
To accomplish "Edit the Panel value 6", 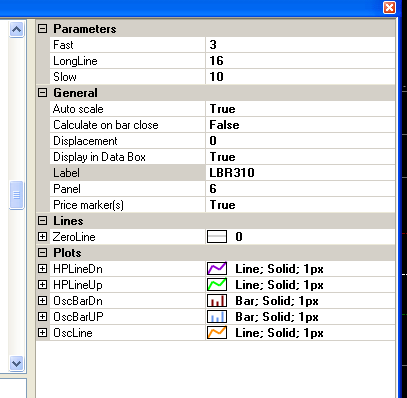I will [300, 189].
